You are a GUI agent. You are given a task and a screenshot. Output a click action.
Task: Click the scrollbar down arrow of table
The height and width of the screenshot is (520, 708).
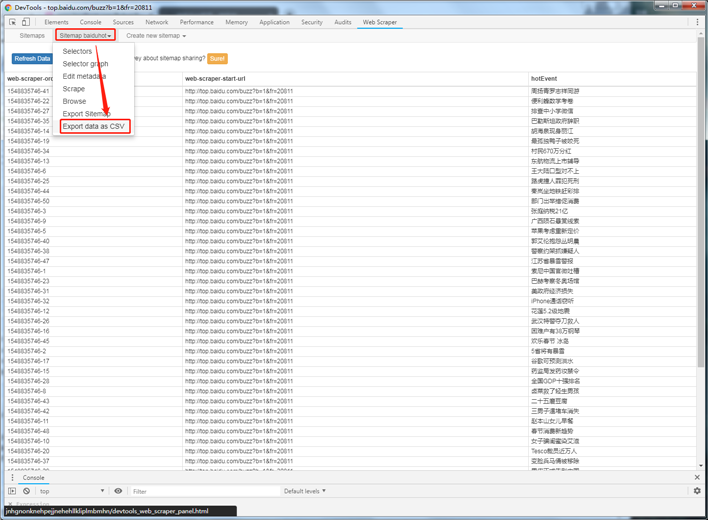[700, 465]
